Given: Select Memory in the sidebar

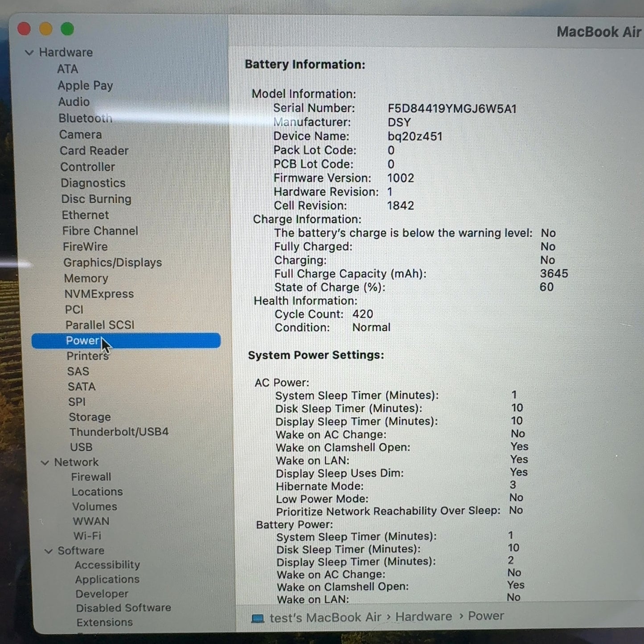Looking at the screenshot, I should (x=86, y=279).
